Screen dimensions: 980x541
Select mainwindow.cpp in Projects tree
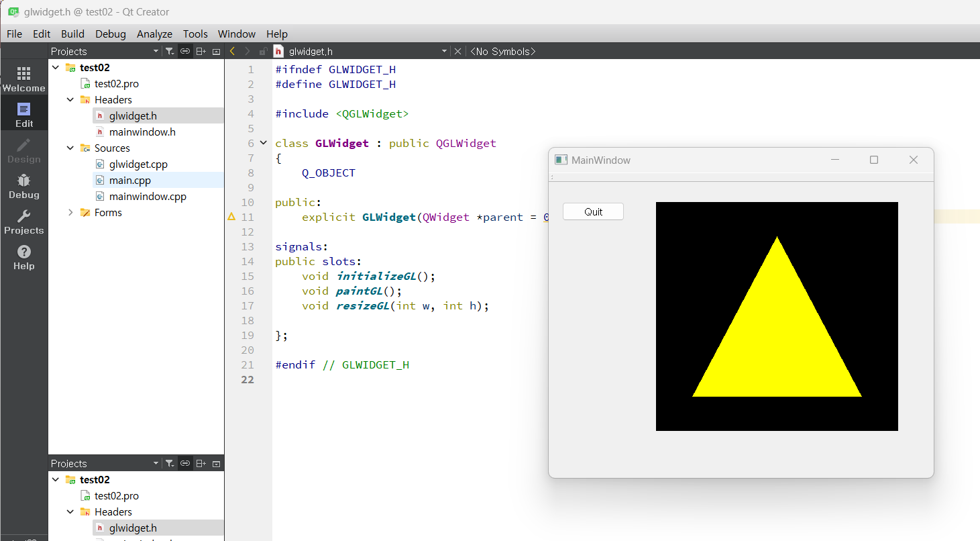[148, 196]
